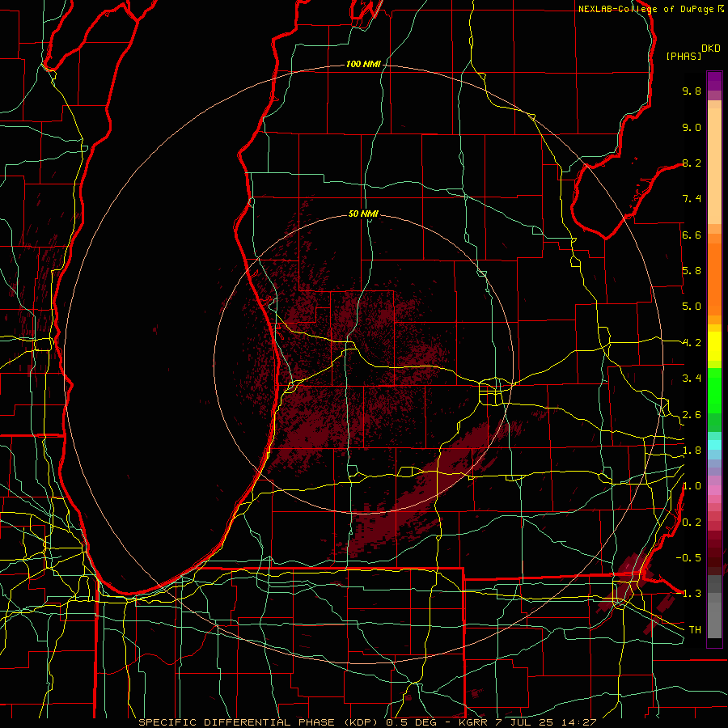
Task: Click the 1.8 value on the color scale
Action: tap(692, 451)
